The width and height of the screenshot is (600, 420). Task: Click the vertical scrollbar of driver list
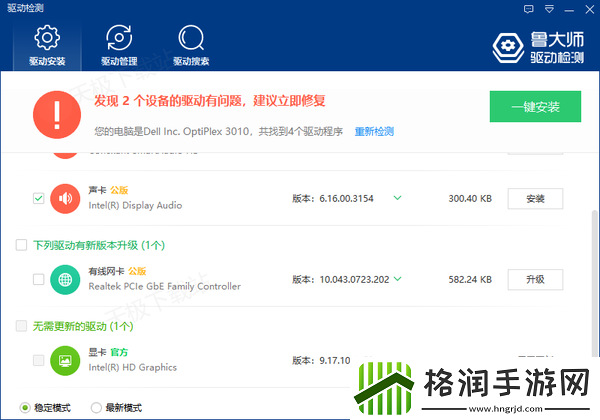[594, 283]
